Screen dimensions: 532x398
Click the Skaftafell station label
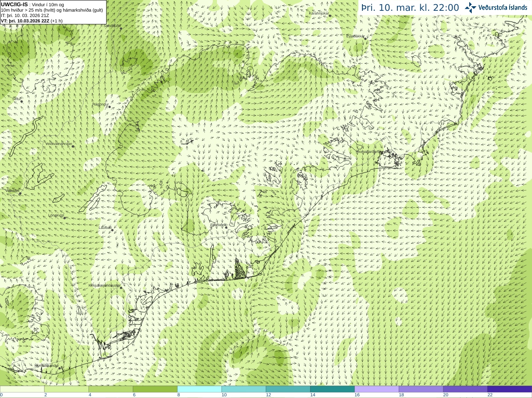point(218,225)
